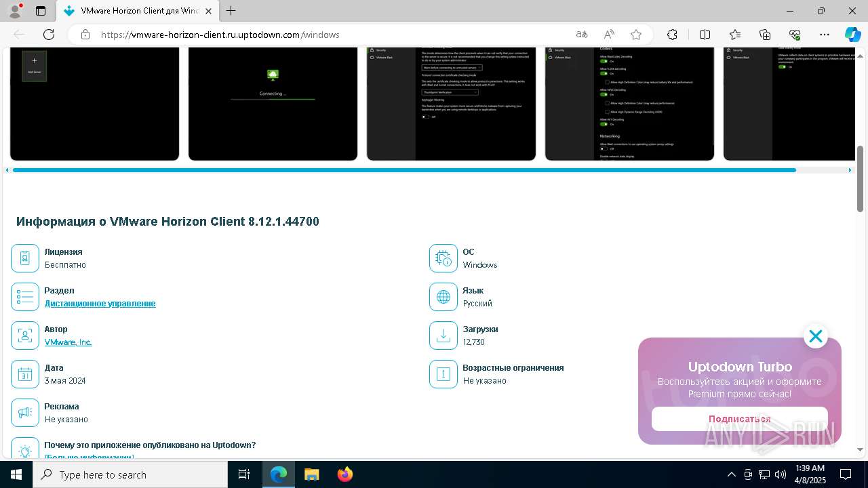Viewport: 868px width, 488px height.
Task: Click the license info icon
Action: [x=25, y=258]
